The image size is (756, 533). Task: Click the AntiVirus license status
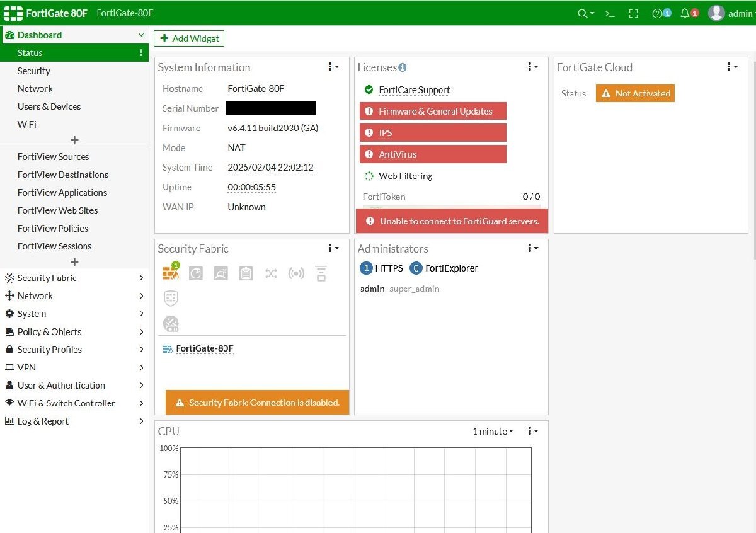(433, 154)
